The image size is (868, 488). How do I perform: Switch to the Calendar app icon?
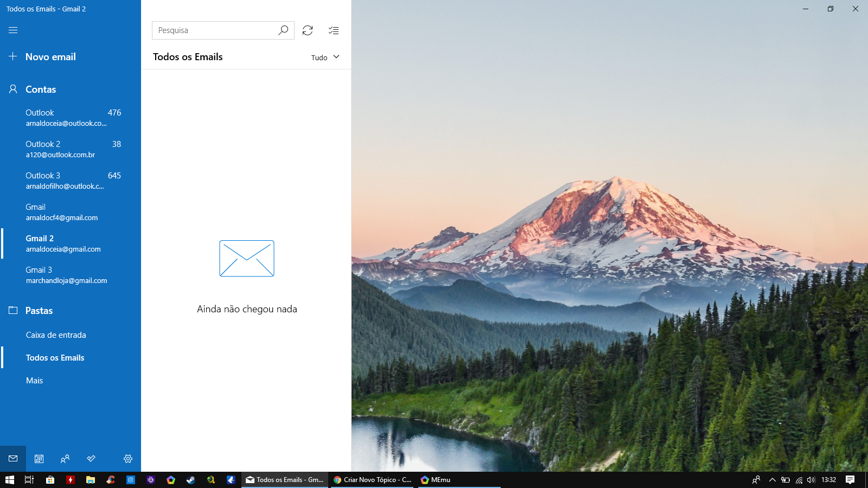(x=39, y=459)
